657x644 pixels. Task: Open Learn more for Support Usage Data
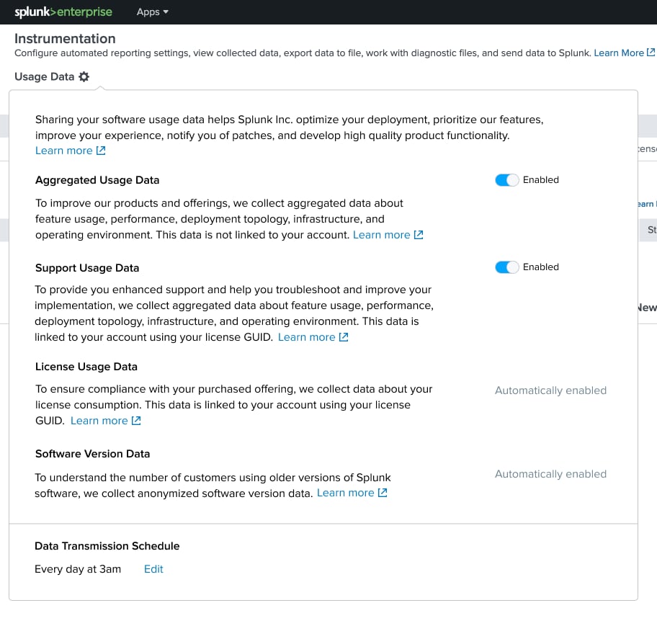306,337
